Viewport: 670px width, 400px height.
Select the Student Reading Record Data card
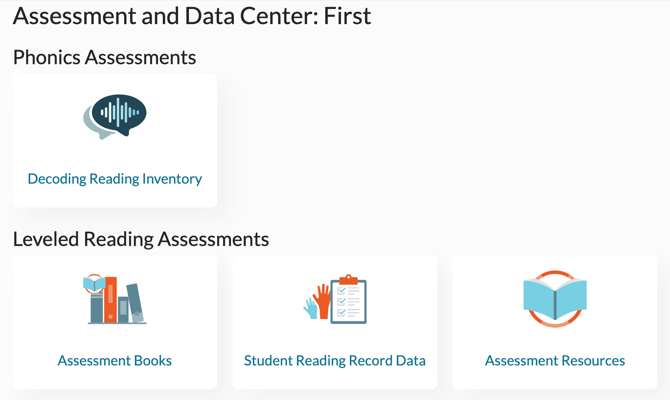[335, 322]
